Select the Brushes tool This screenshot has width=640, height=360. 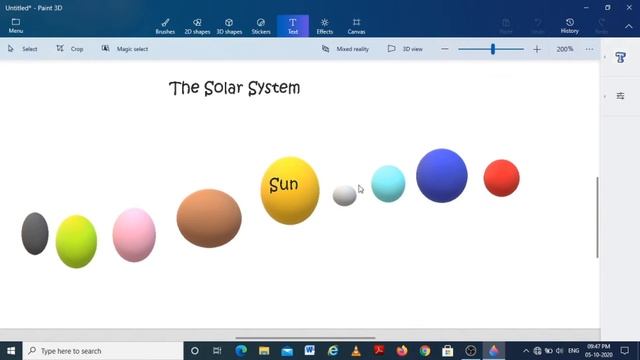coord(165,26)
